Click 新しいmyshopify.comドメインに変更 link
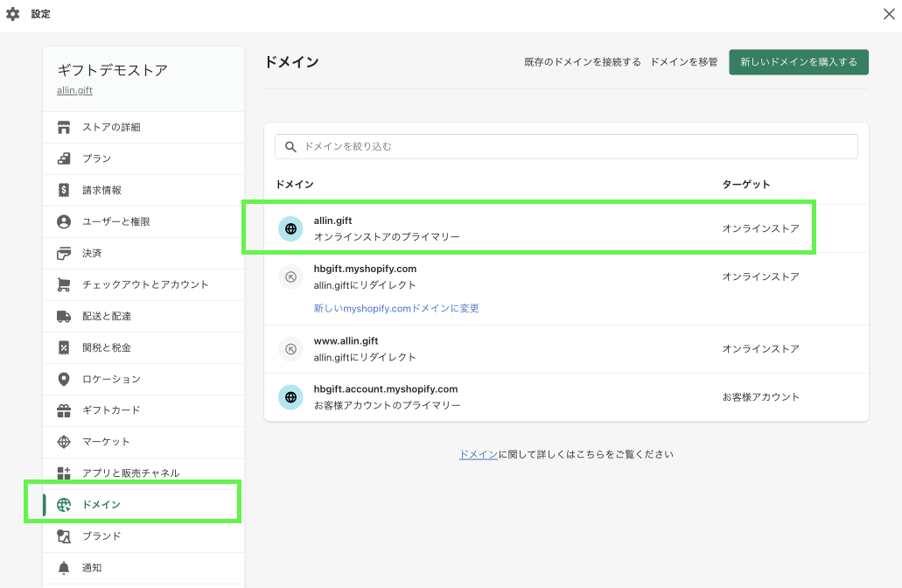 point(396,308)
